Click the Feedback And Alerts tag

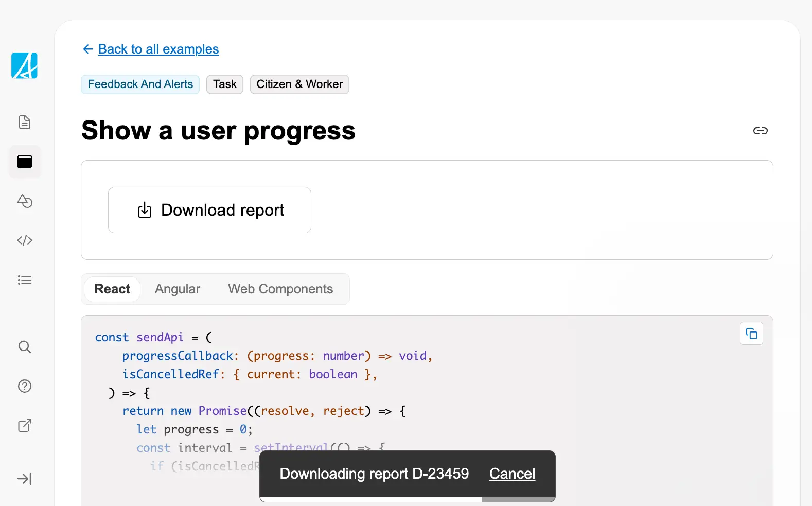click(x=140, y=84)
